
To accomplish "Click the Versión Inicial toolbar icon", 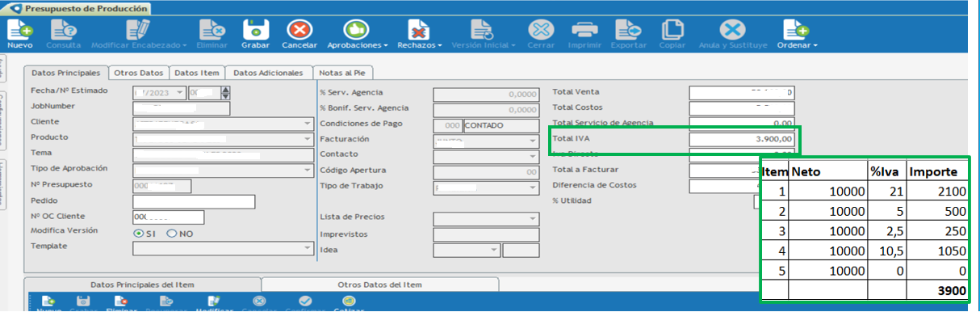I will 481,30.
